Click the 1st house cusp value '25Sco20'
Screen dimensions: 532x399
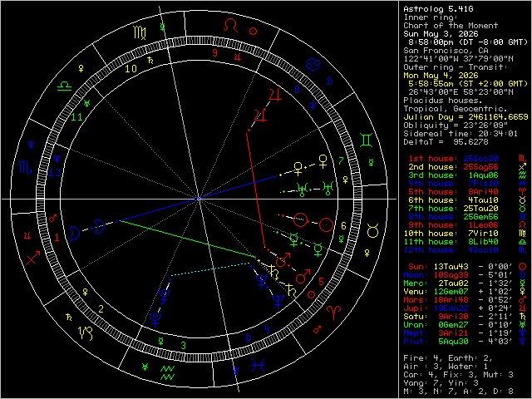pyautogui.click(x=480, y=159)
